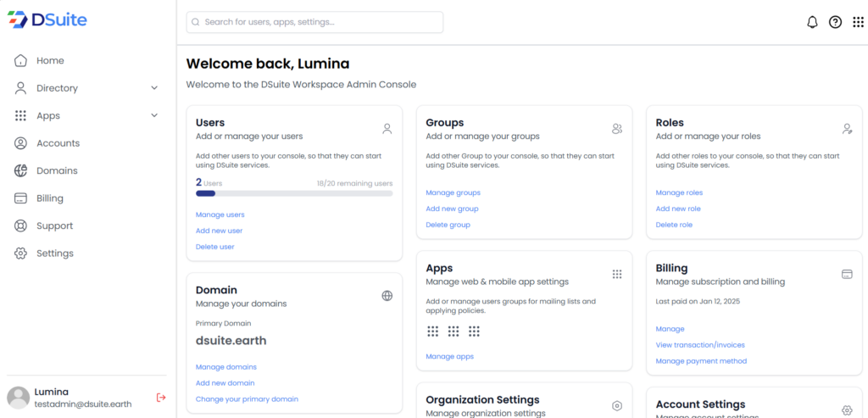Click the DSuite logo
This screenshot has height=418, width=868.
coord(47,20)
